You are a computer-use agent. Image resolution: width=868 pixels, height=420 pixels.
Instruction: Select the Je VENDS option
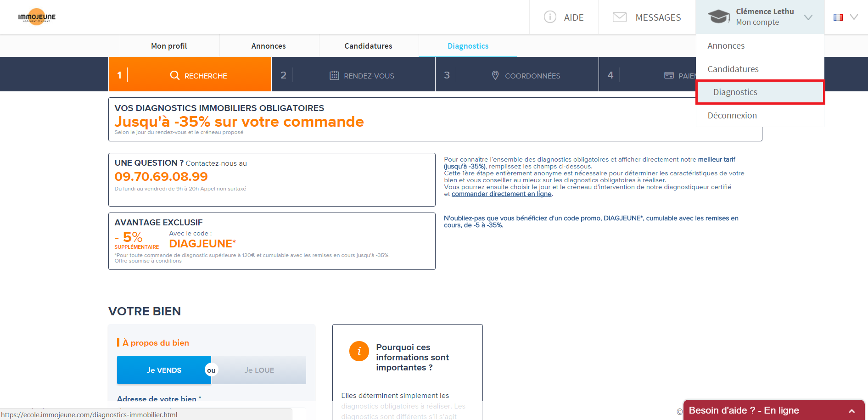click(x=164, y=370)
